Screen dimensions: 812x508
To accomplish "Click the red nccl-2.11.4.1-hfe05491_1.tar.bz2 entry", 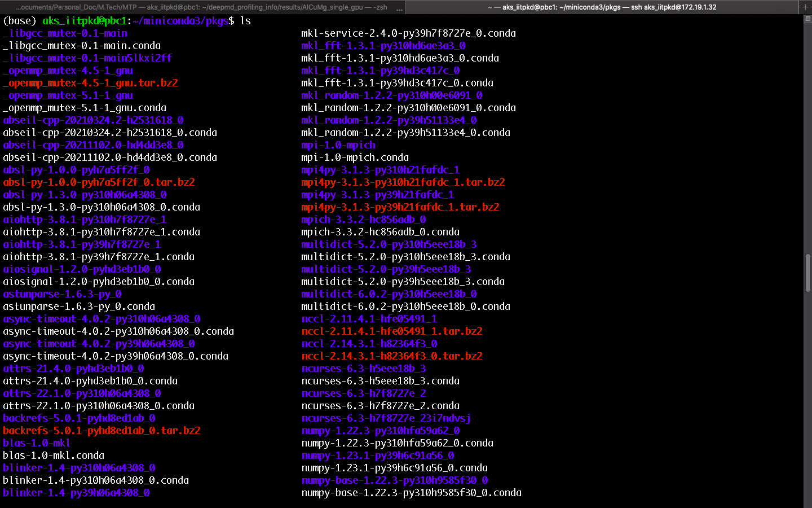I will point(392,331).
